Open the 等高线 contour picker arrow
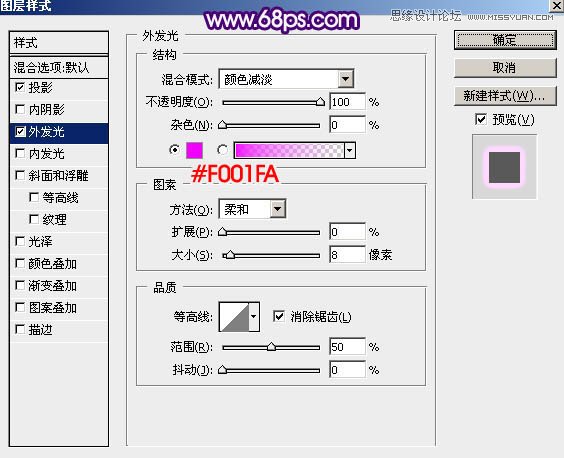Image resolution: width=564 pixels, height=458 pixels. pyautogui.click(x=254, y=317)
